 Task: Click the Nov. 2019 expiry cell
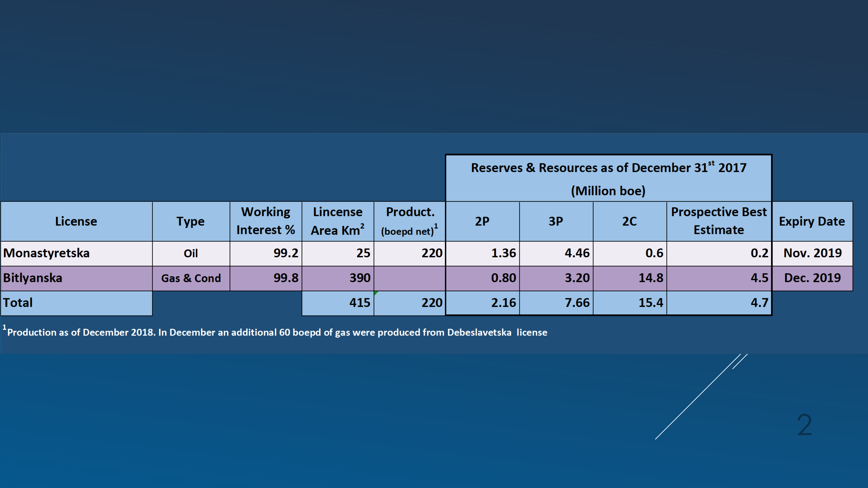(812, 253)
